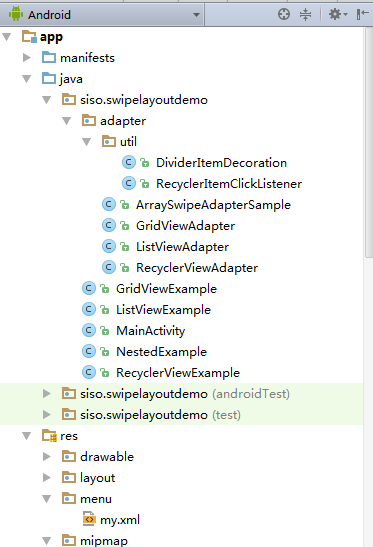373x547 pixels.
Task: Click the MainActivity class icon
Action: (89, 330)
